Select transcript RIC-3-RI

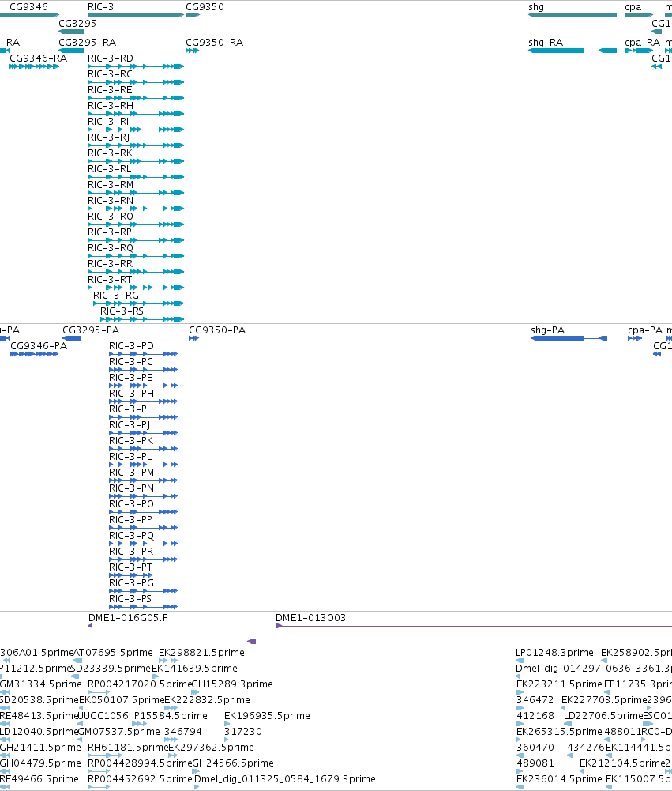click(x=136, y=129)
